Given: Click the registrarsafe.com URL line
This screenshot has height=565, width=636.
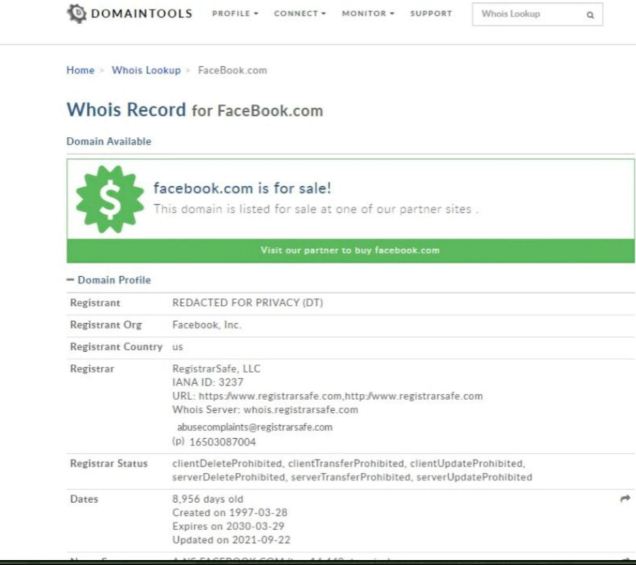Looking at the screenshot, I should pyautogui.click(x=327, y=396).
